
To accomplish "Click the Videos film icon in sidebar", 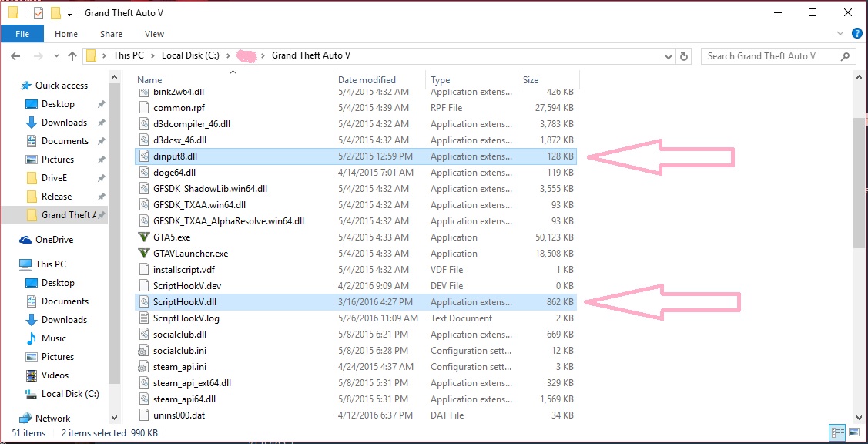I will pyautogui.click(x=32, y=375).
